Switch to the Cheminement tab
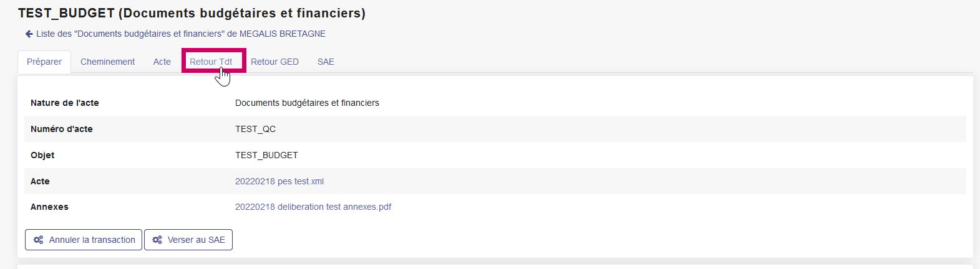This screenshot has height=269, width=980. tap(107, 62)
